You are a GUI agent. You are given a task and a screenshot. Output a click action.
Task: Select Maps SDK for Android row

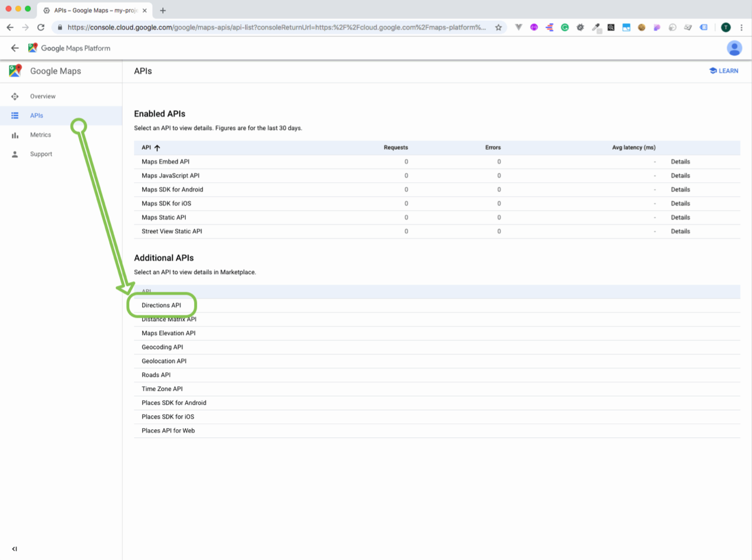[437, 190]
